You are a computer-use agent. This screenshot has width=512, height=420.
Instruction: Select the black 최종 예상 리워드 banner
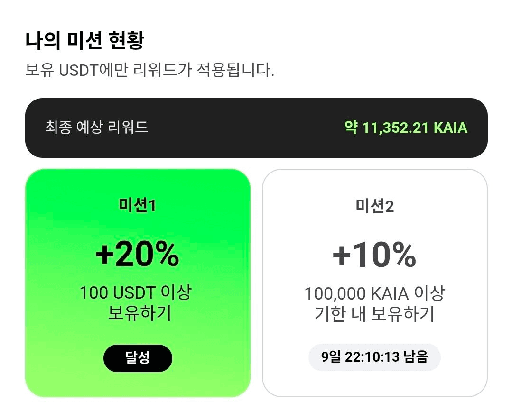pos(256,128)
